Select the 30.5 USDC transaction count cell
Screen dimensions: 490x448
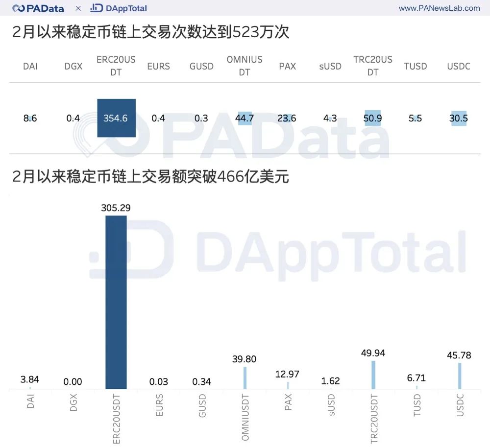[459, 118]
